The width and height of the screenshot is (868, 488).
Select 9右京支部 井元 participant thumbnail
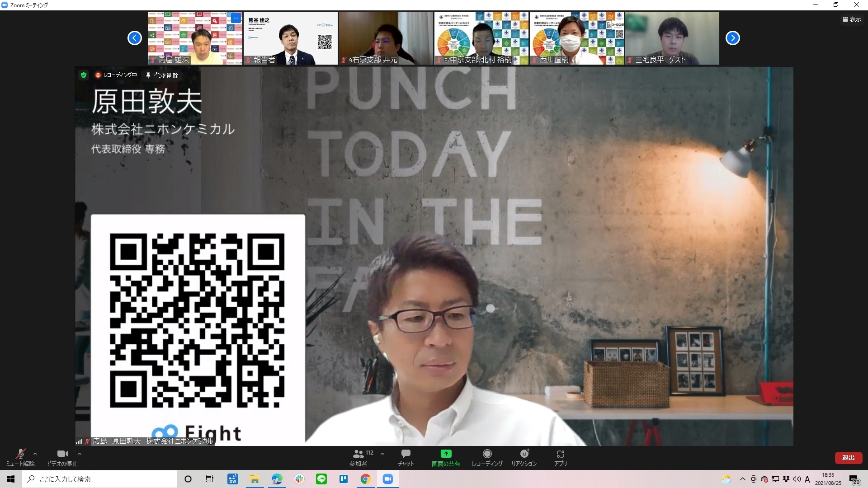(x=386, y=38)
